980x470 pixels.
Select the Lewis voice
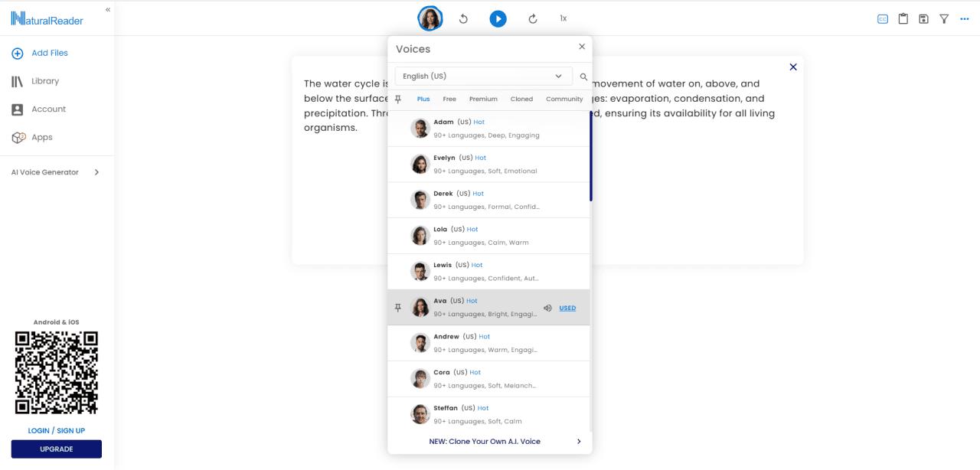[x=488, y=272]
